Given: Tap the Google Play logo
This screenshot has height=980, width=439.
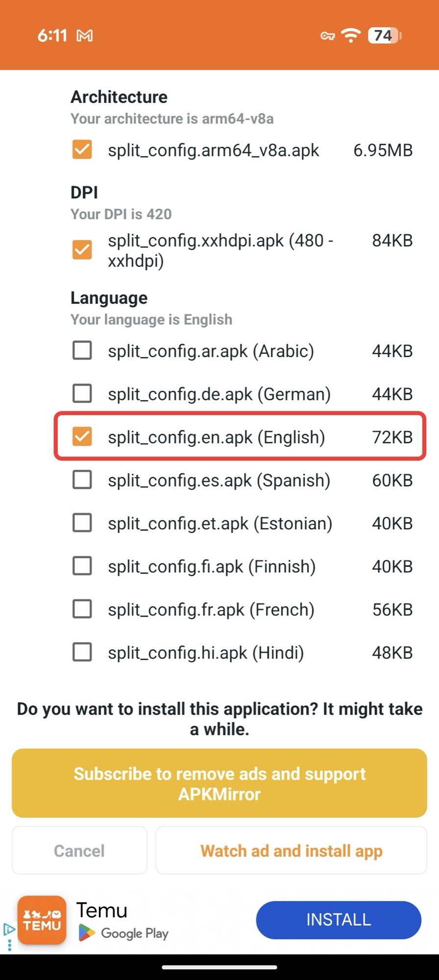Looking at the screenshot, I should tap(87, 932).
